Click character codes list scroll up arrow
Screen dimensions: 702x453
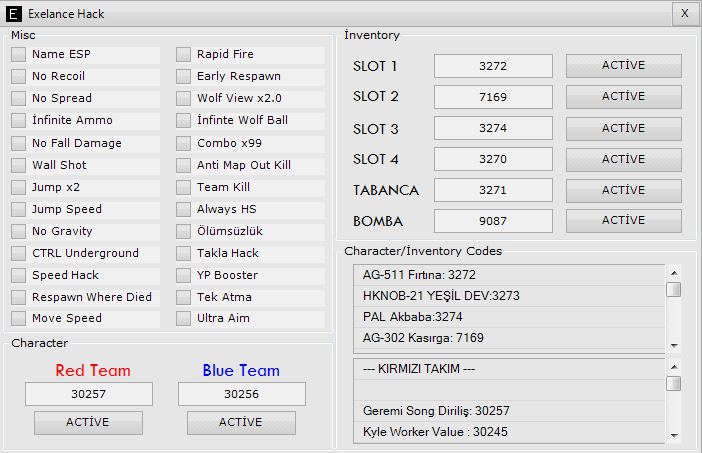point(674,367)
